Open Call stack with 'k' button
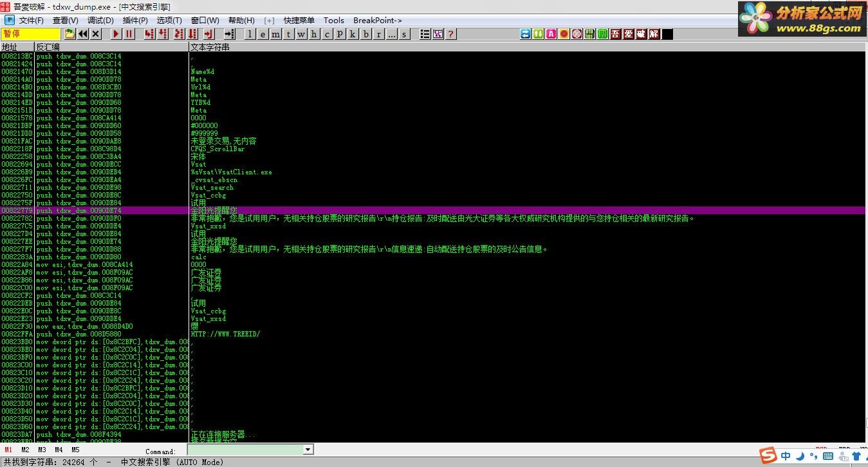This screenshot has width=868, height=467. point(353,34)
